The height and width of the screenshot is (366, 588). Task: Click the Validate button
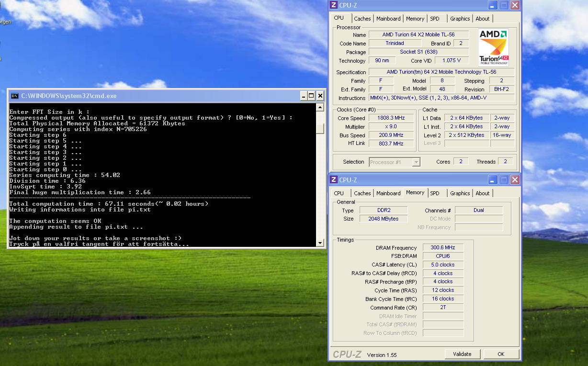click(462, 354)
